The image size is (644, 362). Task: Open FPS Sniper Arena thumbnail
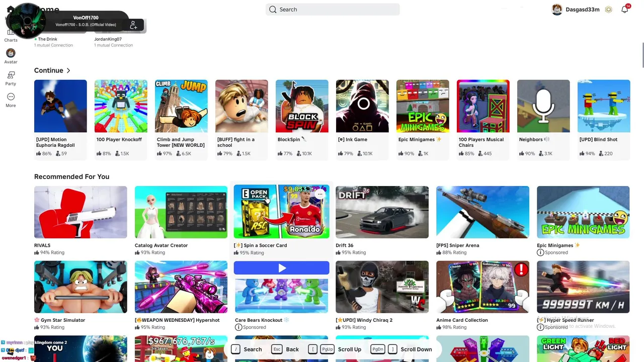[x=483, y=212]
